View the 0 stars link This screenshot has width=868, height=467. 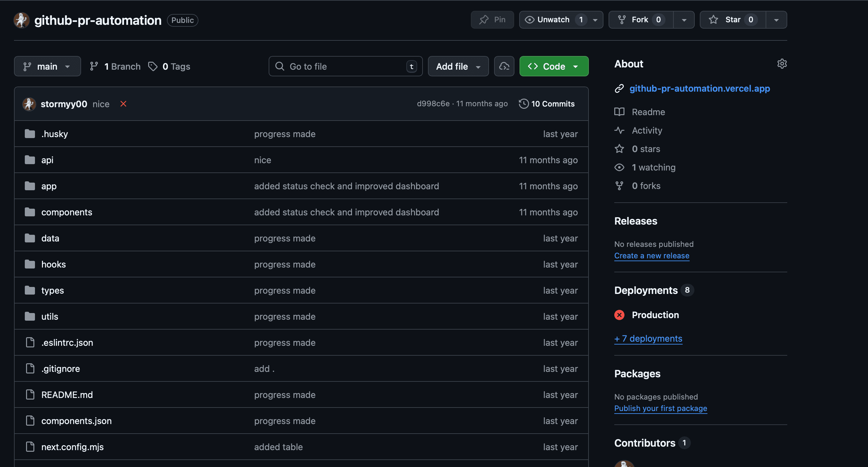point(646,149)
